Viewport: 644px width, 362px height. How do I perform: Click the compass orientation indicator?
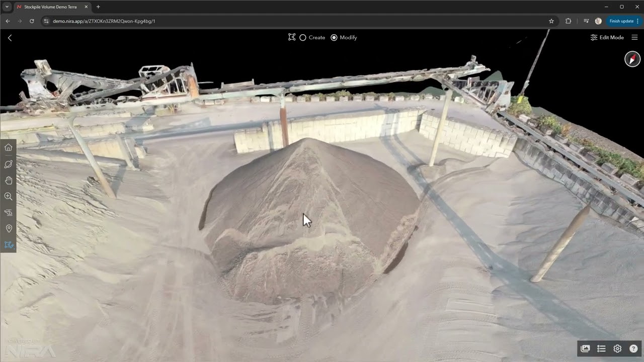pyautogui.click(x=632, y=59)
